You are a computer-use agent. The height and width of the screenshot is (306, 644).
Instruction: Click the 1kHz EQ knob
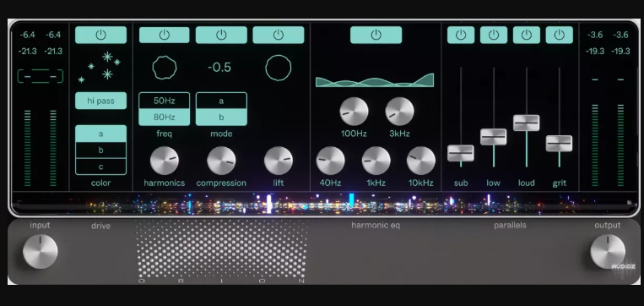[x=376, y=161]
